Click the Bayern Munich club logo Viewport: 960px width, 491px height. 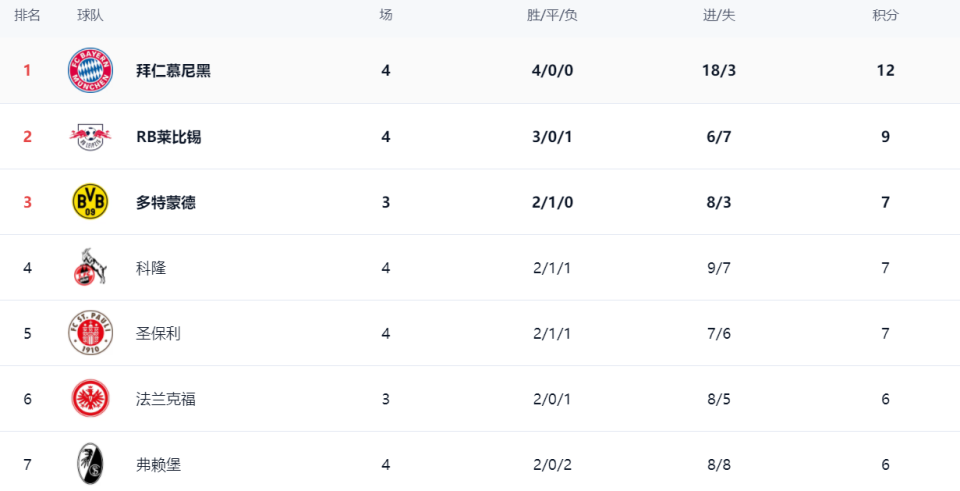90,71
